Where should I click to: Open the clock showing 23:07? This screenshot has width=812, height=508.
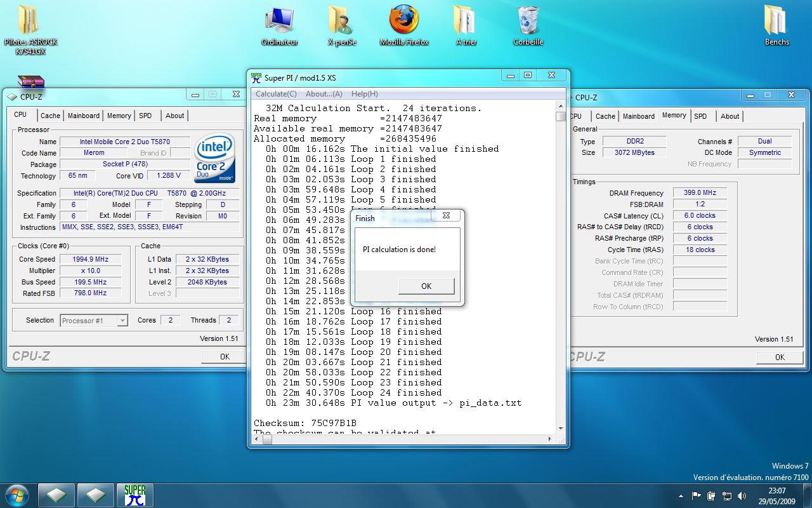(x=776, y=495)
